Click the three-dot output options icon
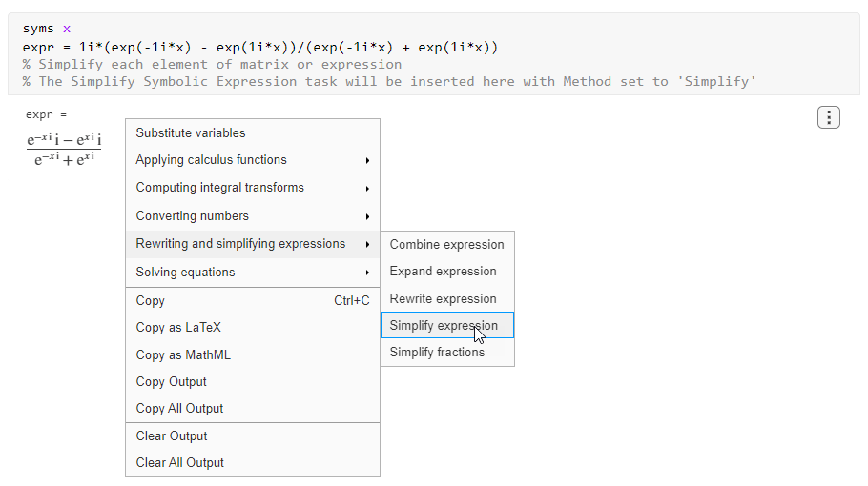Image resolution: width=868 pixels, height=486 pixels. pyautogui.click(x=829, y=117)
